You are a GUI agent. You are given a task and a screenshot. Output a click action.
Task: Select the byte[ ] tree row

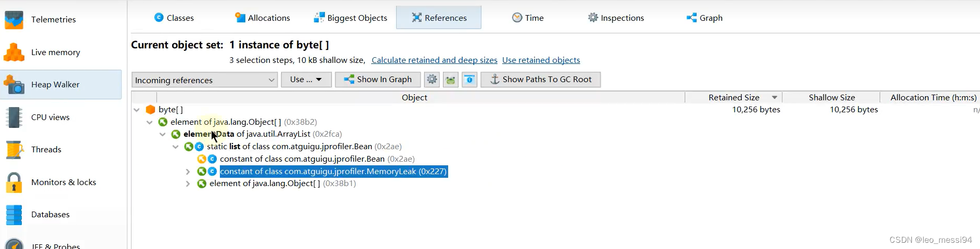click(171, 110)
